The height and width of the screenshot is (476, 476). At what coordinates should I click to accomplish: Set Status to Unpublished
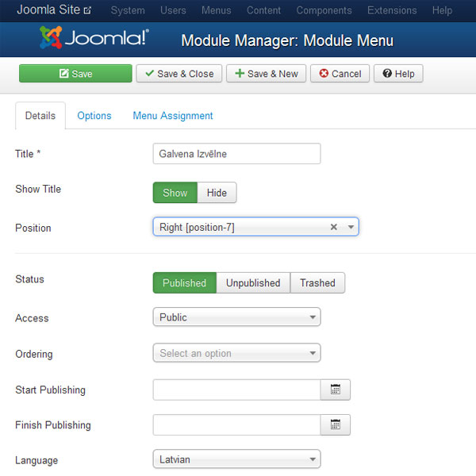253,283
